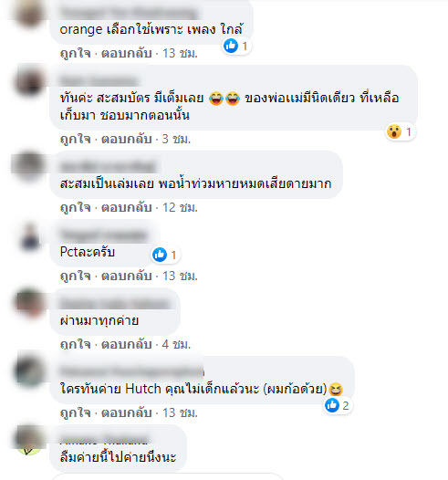The image size is (448, 480).
Task: Like the ผ่านมาทุกค่าย comment
Action: [76, 344]
